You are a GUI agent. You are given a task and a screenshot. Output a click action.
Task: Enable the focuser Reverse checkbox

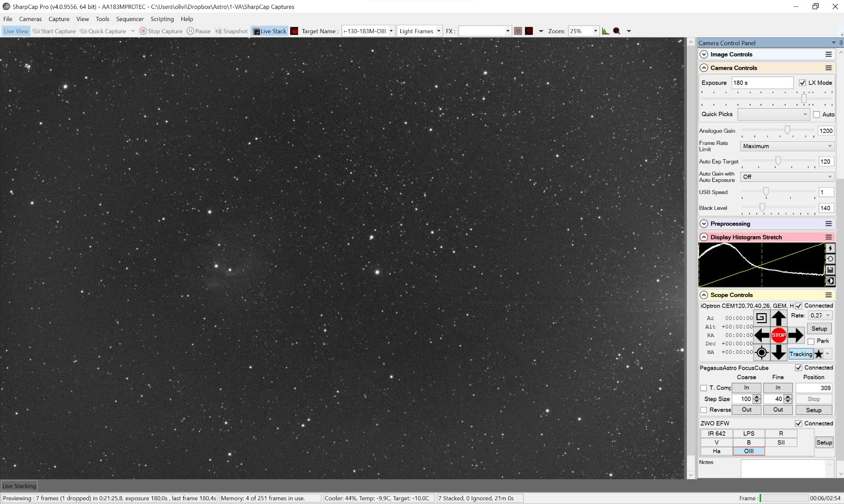pyautogui.click(x=704, y=410)
